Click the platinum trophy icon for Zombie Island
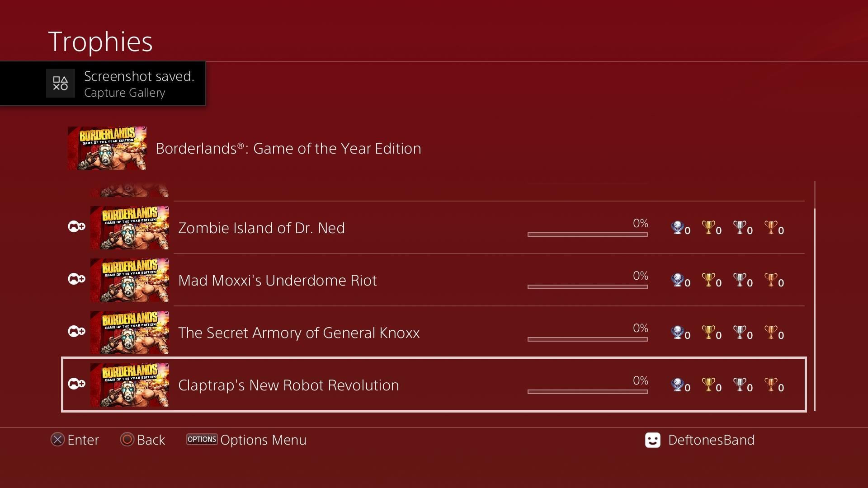 coord(677,228)
